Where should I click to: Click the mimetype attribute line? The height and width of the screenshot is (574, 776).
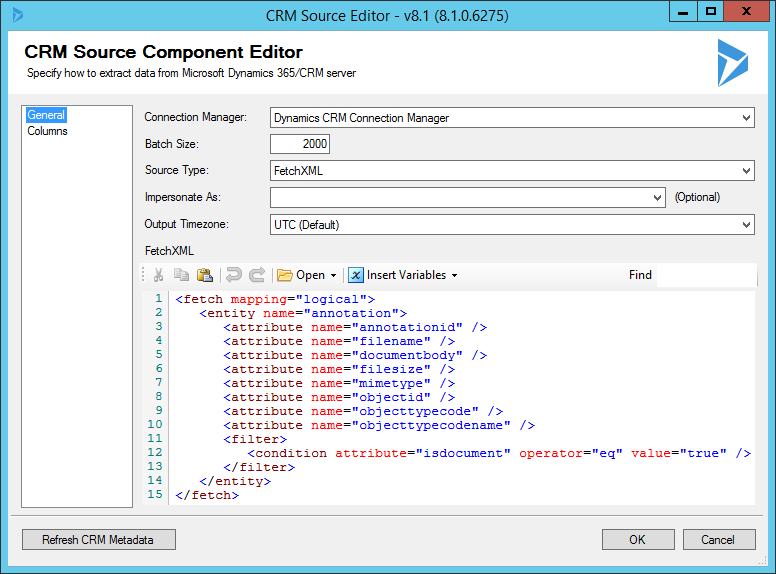[x=339, y=383]
